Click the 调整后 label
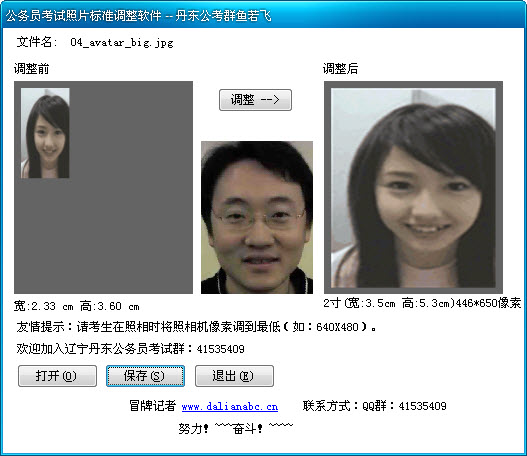 click(340, 69)
